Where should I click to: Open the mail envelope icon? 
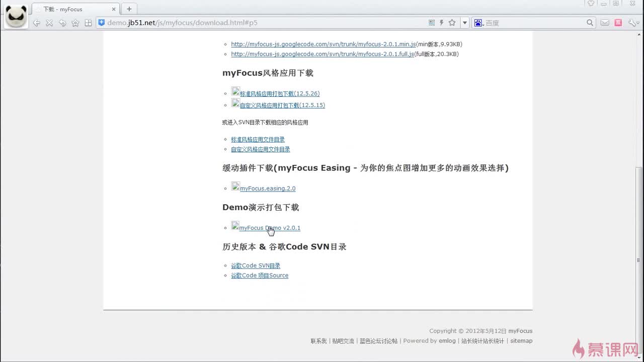[605, 23]
